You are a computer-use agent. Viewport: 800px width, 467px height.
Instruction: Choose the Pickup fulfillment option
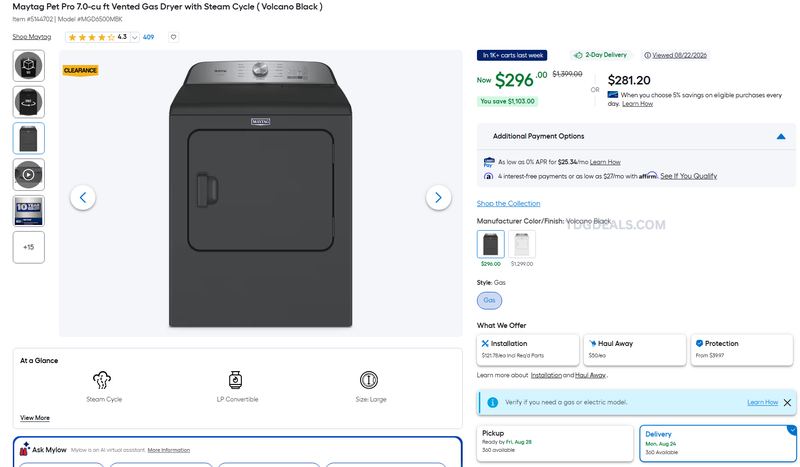point(555,443)
